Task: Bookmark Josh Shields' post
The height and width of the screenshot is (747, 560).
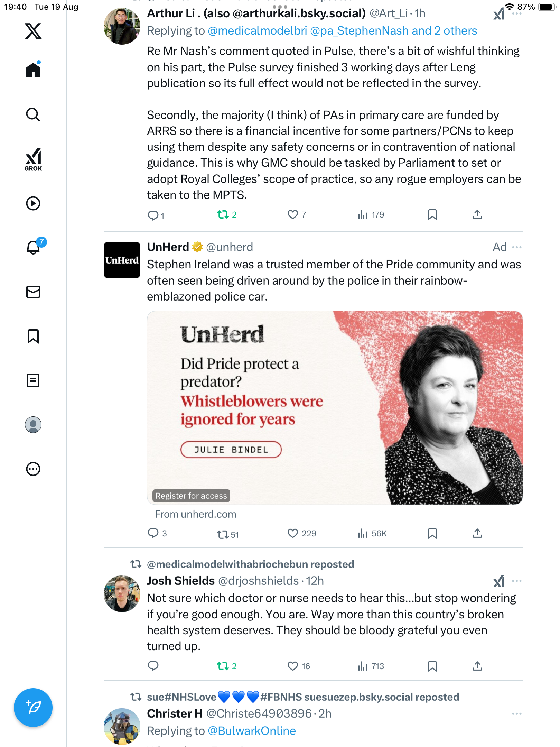Action: [432, 666]
